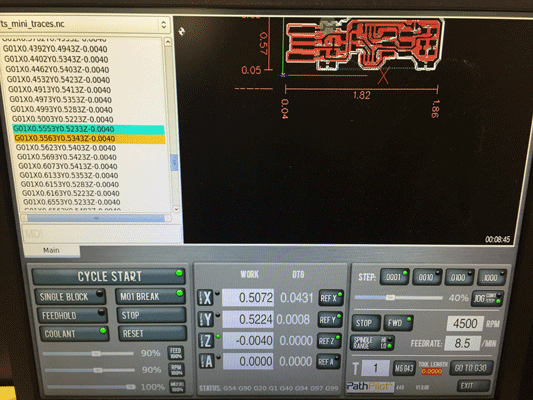Screen dimensions: 533x400
Task: Select step size .0001
Action: click(394, 277)
